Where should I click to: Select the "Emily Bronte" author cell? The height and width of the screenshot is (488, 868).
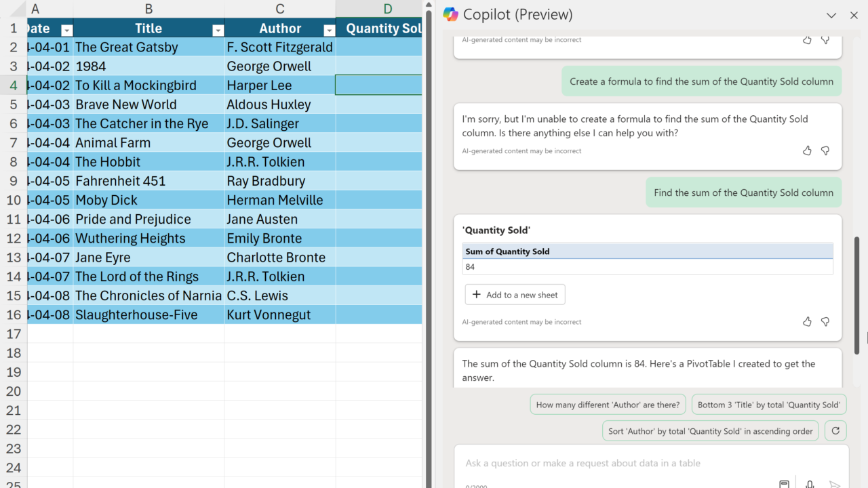click(280, 239)
